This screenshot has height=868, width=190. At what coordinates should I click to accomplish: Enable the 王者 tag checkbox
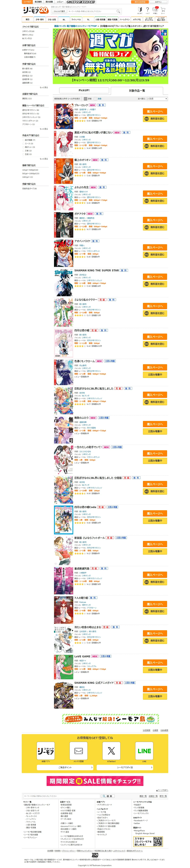(24, 151)
